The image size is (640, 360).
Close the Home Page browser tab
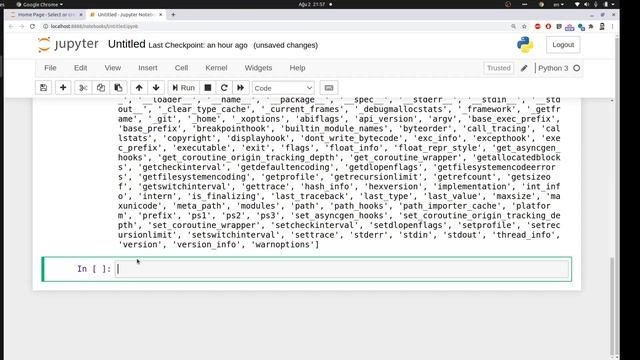[81, 15]
